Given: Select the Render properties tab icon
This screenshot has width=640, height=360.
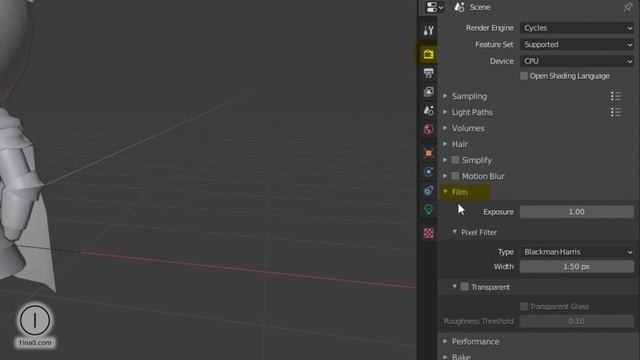Looking at the screenshot, I should pos(428,54).
